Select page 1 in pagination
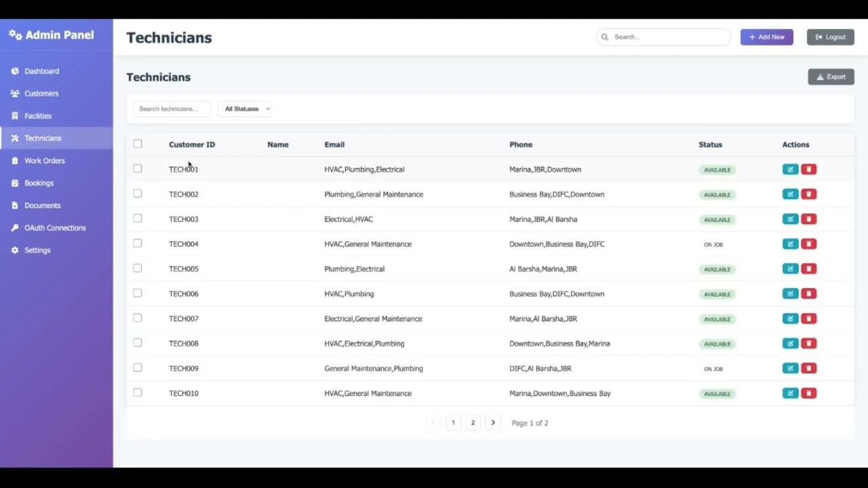Viewport: 868px width, 488px height. (453, 423)
